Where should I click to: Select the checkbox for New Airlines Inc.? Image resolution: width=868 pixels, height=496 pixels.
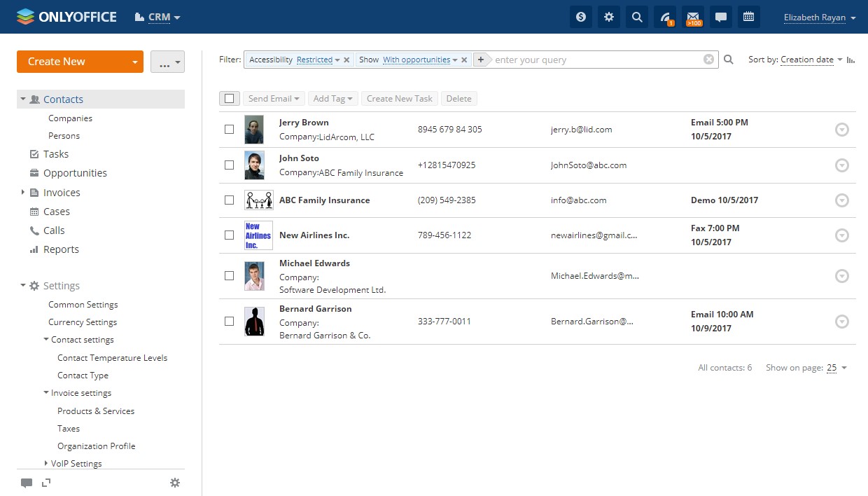pyautogui.click(x=229, y=235)
